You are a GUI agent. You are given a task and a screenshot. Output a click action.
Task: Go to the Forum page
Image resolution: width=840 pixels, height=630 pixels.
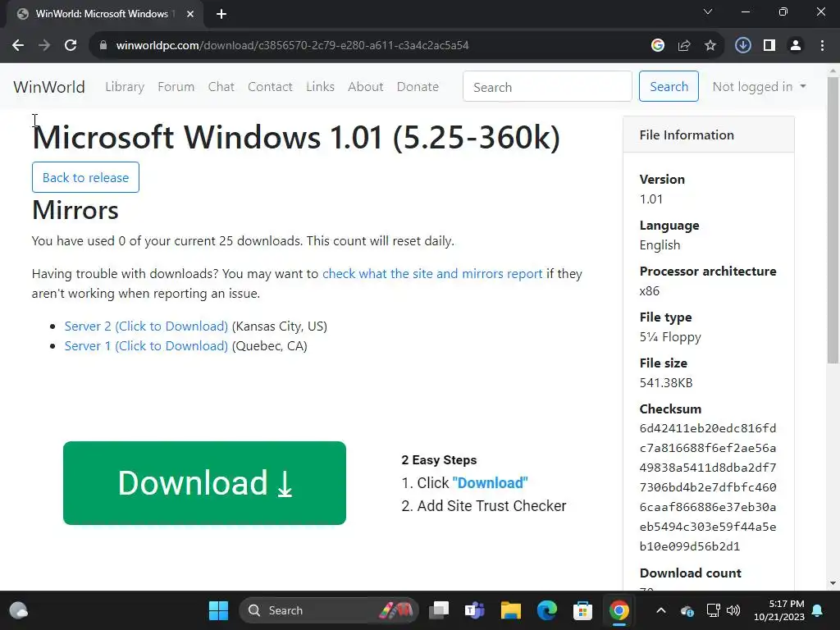click(176, 87)
